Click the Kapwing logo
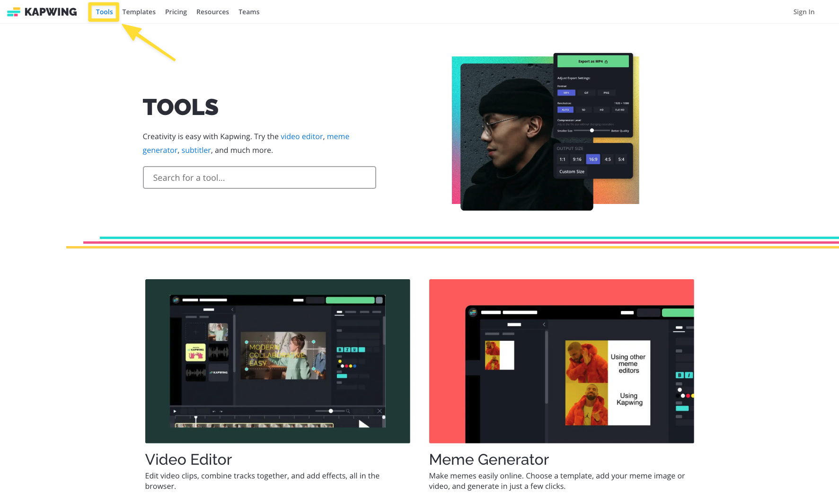Image resolution: width=839 pixels, height=504 pixels. 42,12
